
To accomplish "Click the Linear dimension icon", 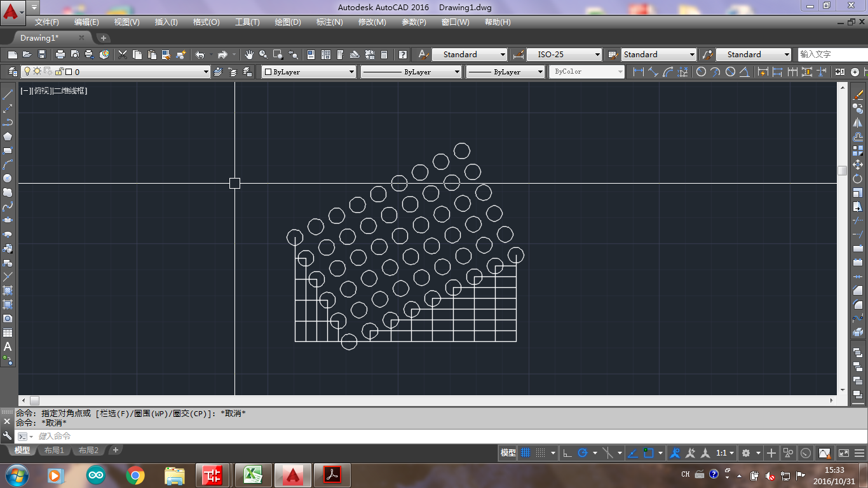I will 639,72.
